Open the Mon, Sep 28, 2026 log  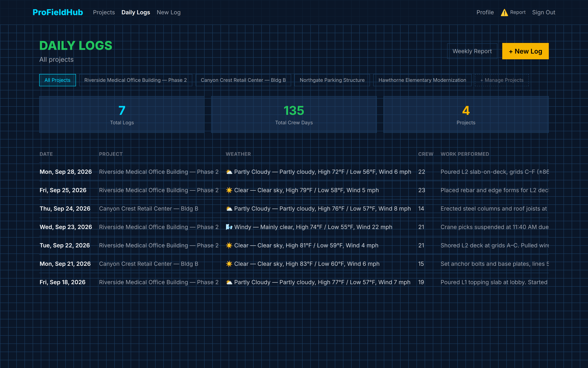click(294, 172)
